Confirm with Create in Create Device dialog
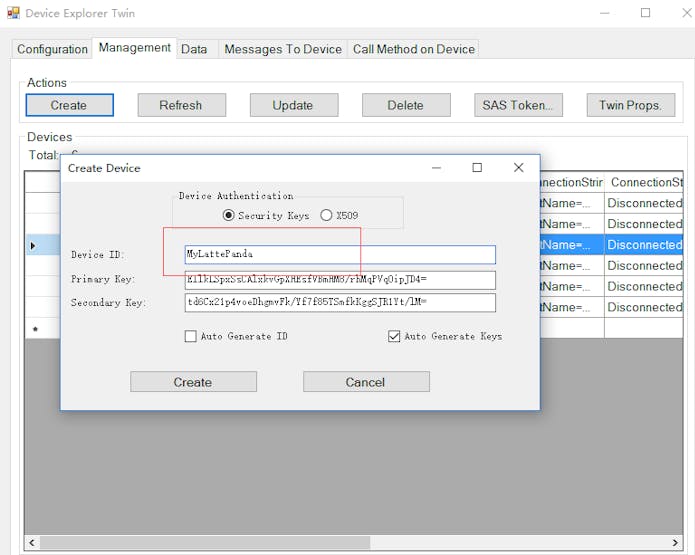The width and height of the screenshot is (695, 555). (193, 382)
